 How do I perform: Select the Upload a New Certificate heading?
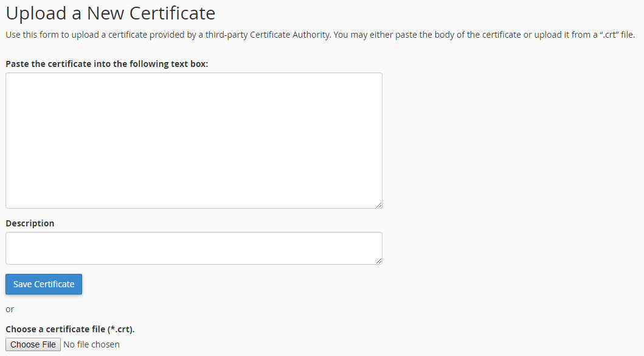[109, 13]
